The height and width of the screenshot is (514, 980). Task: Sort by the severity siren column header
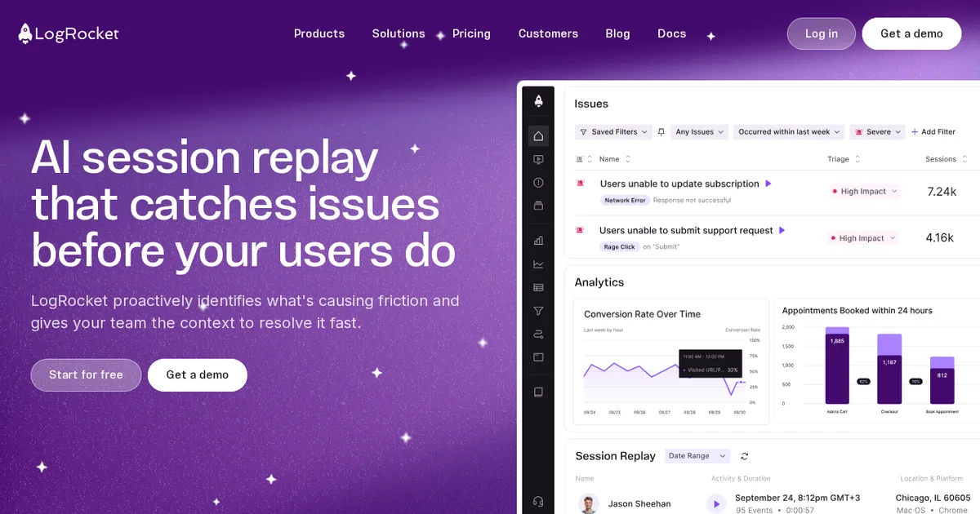coord(583,159)
